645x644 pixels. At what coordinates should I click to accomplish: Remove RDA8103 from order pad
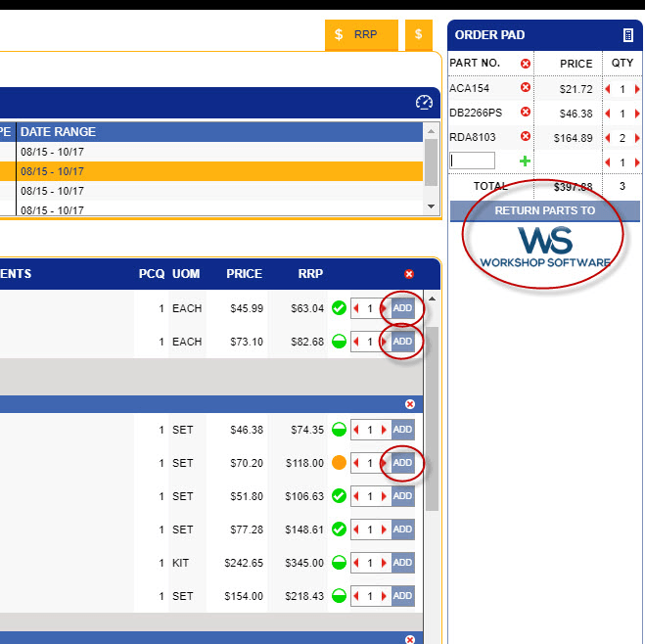(526, 136)
